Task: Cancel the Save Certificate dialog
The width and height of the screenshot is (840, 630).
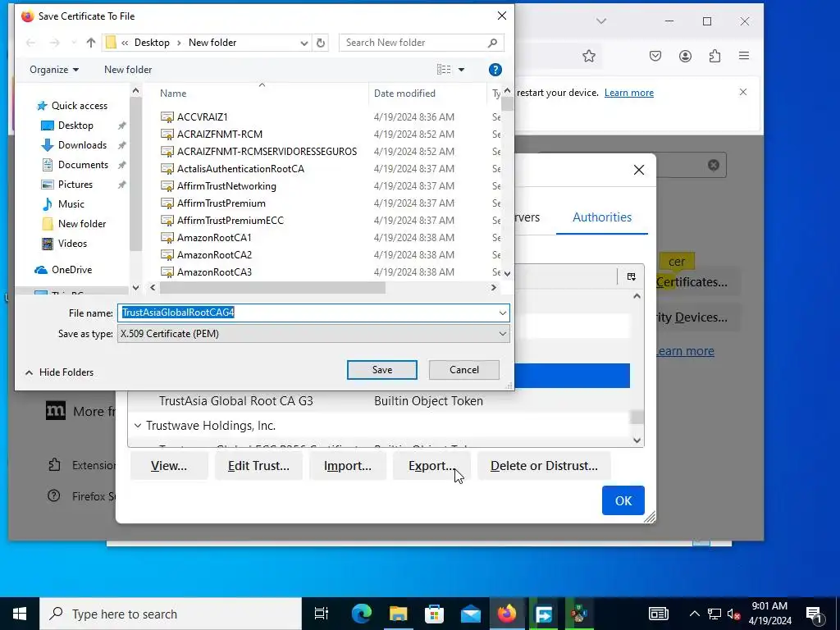Action: [464, 370]
